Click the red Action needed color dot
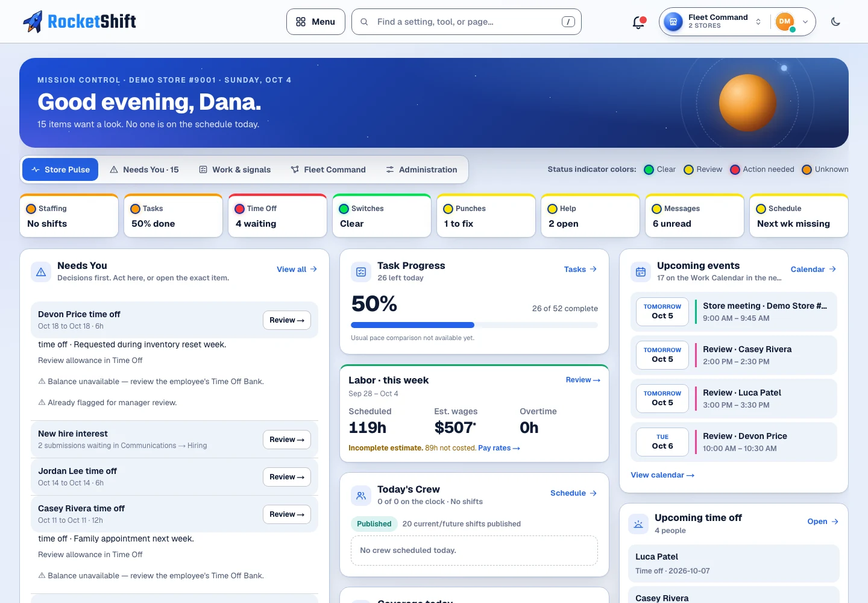Image resolution: width=868 pixels, height=603 pixels. [x=735, y=169]
